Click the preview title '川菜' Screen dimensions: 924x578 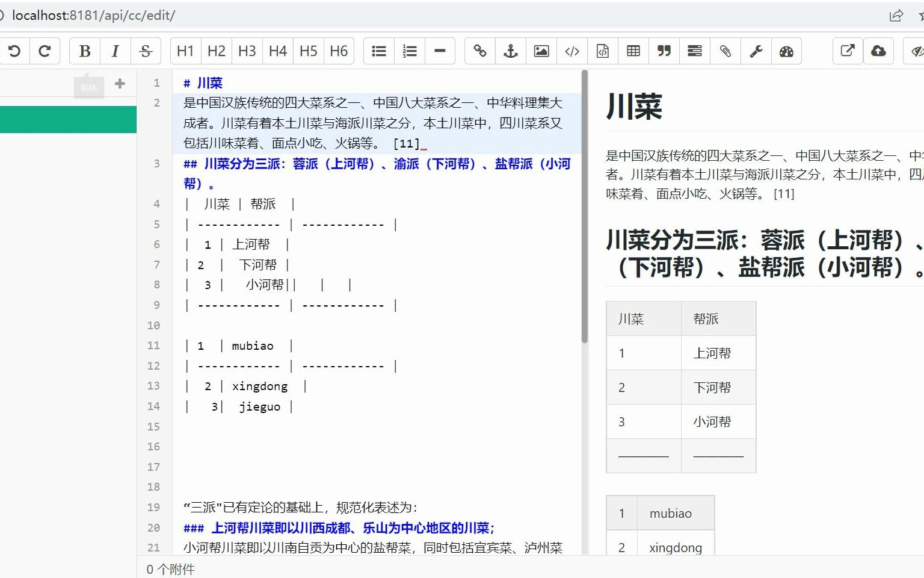point(634,106)
